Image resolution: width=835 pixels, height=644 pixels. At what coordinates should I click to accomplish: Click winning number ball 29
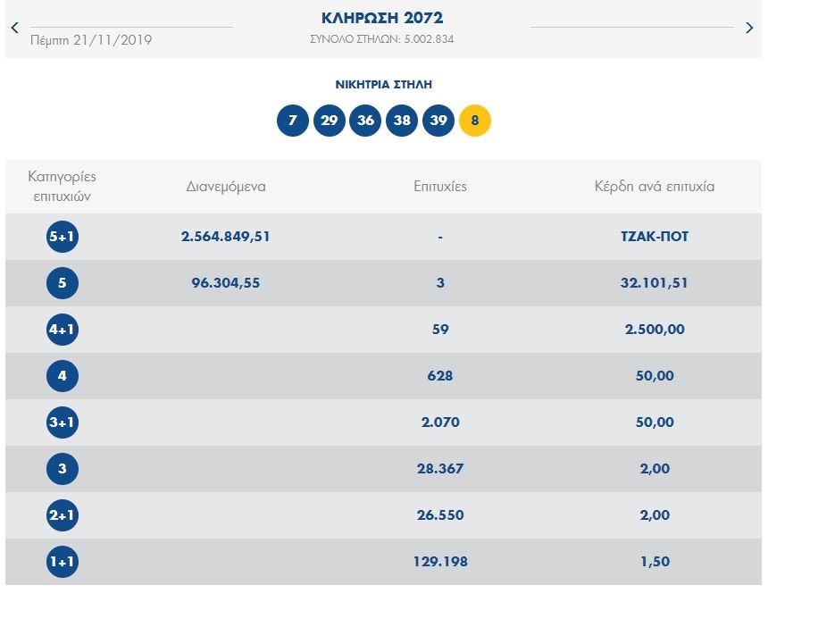[x=329, y=121]
